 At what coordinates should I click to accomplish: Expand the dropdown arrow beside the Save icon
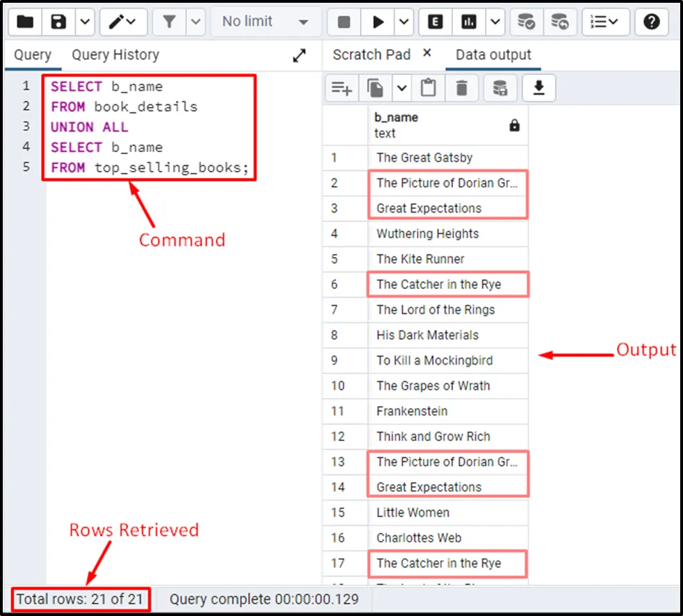click(x=85, y=22)
